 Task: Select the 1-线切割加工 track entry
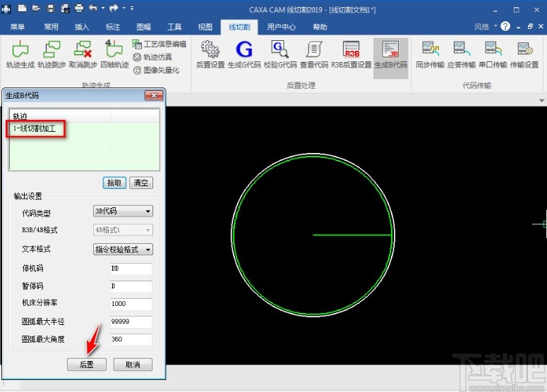(37, 129)
